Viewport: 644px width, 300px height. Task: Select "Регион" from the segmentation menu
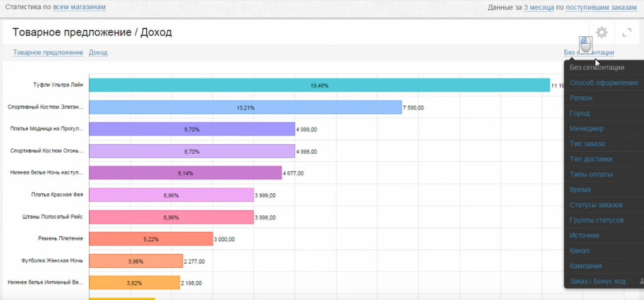581,98
